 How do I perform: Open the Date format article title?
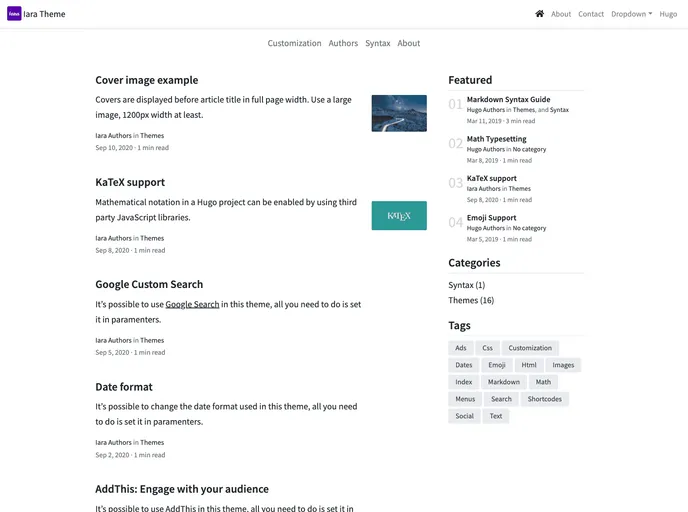pyautogui.click(x=124, y=387)
